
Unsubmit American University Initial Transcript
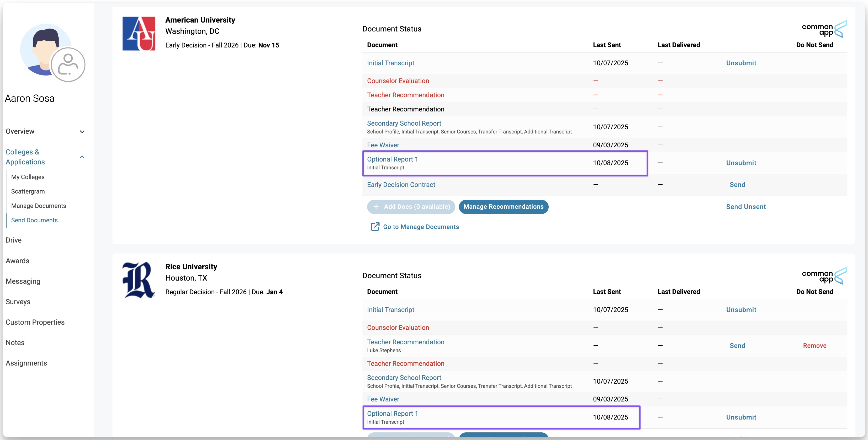[x=741, y=63]
